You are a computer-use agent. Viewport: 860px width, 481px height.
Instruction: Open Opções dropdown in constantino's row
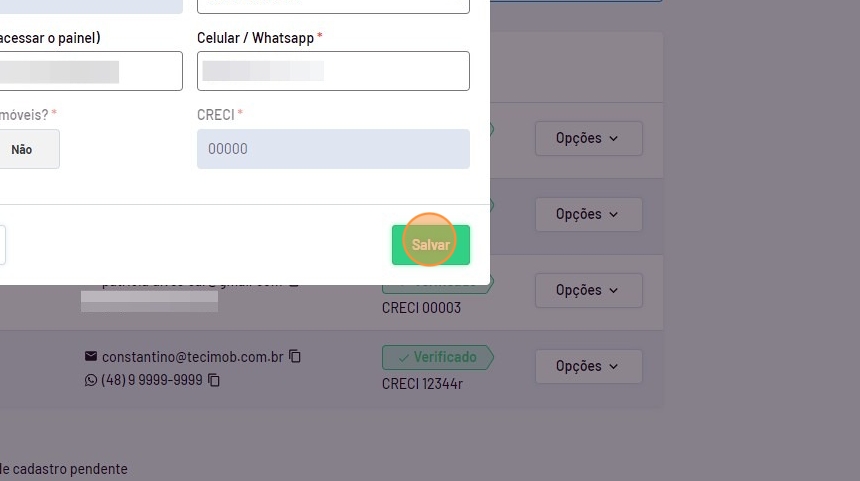click(588, 366)
